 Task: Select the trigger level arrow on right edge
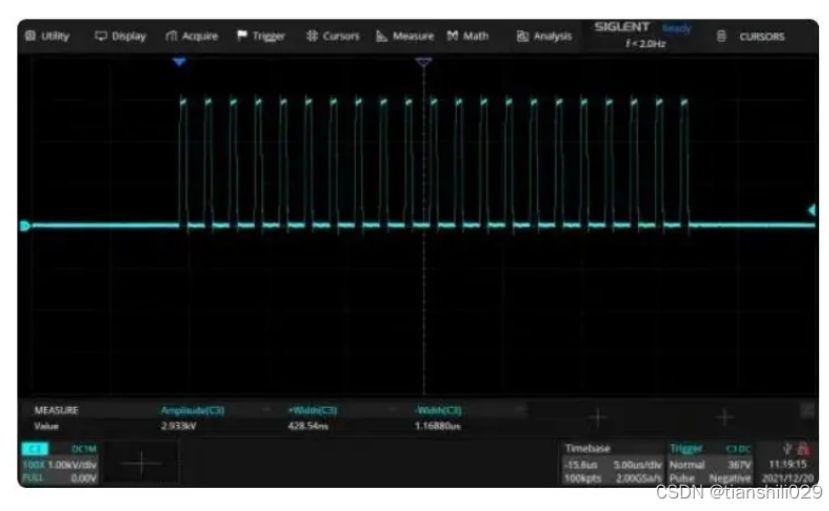pyautogui.click(x=812, y=210)
